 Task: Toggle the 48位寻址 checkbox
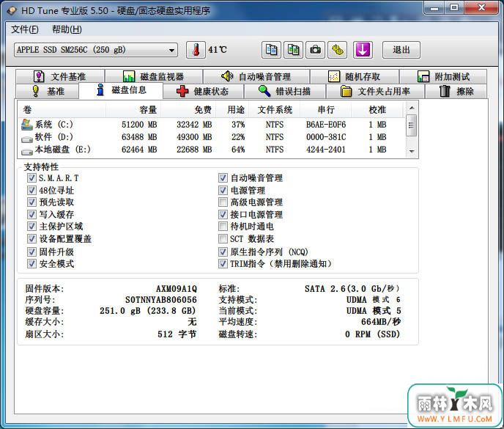click(x=31, y=190)
